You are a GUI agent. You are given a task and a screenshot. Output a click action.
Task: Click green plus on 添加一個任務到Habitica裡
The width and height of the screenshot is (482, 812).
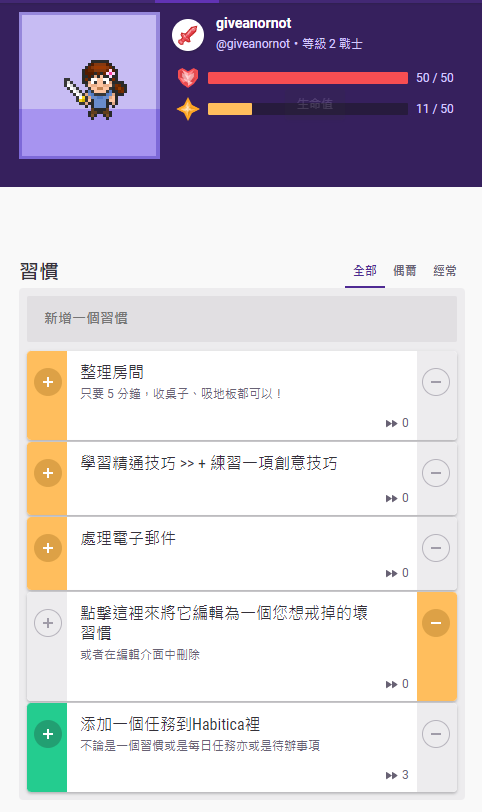click(x=48, y=734)
